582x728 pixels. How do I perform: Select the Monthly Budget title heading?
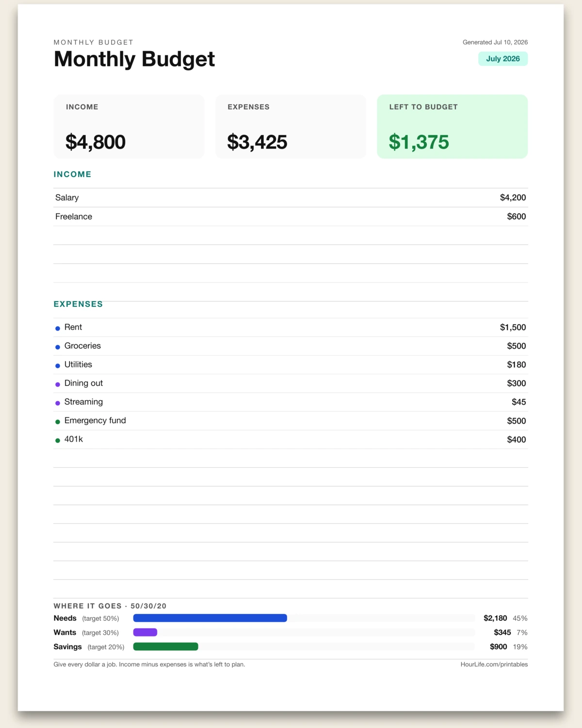coord(134,59)
